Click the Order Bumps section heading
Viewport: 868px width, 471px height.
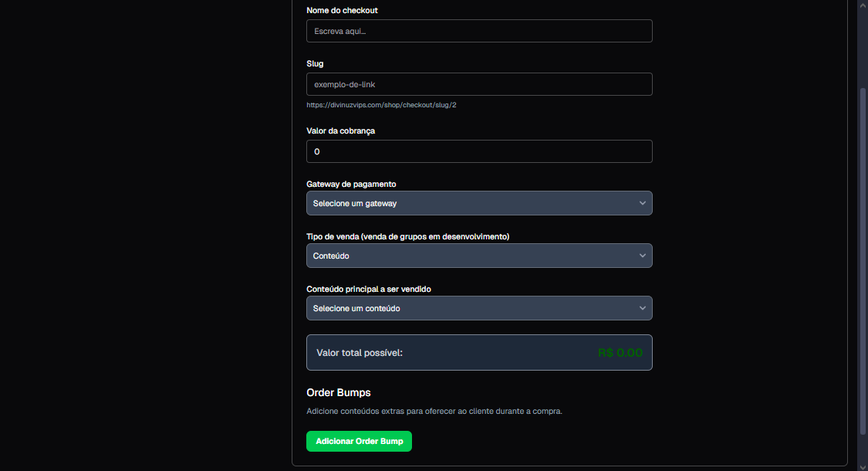pos(338,393)
